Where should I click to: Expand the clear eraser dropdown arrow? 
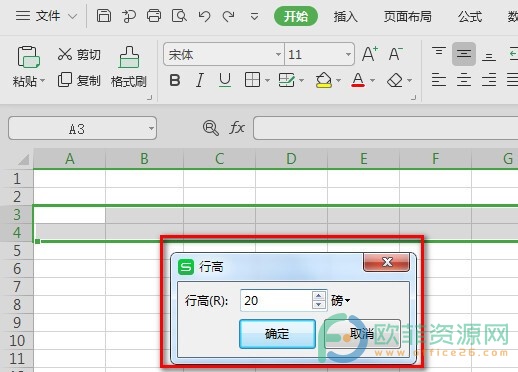pos(410,80)
